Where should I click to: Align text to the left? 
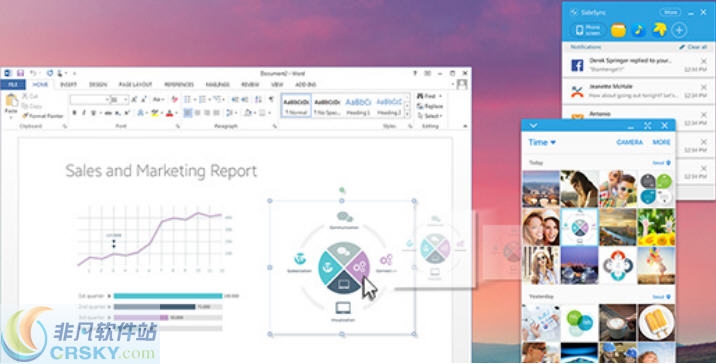(x=188, y=112)
